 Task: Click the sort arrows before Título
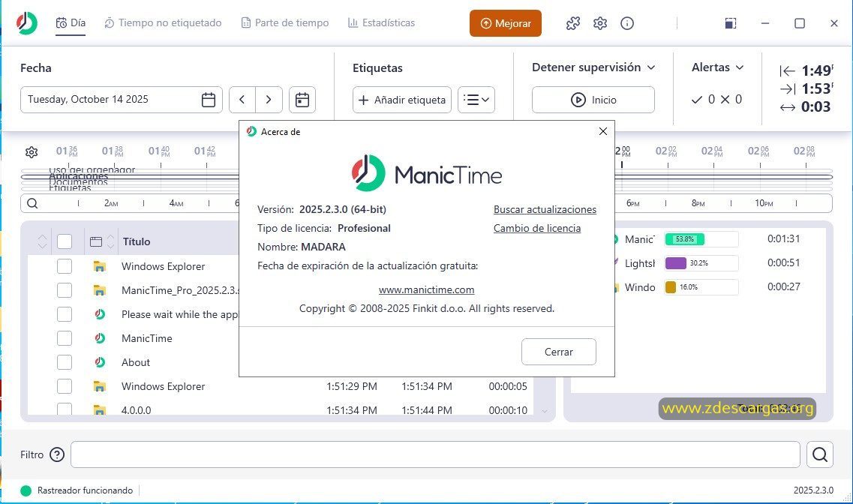pos(110,241)
